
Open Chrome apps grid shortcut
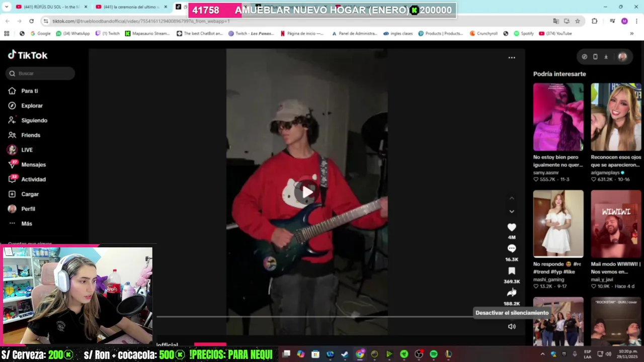pos(7,33)
